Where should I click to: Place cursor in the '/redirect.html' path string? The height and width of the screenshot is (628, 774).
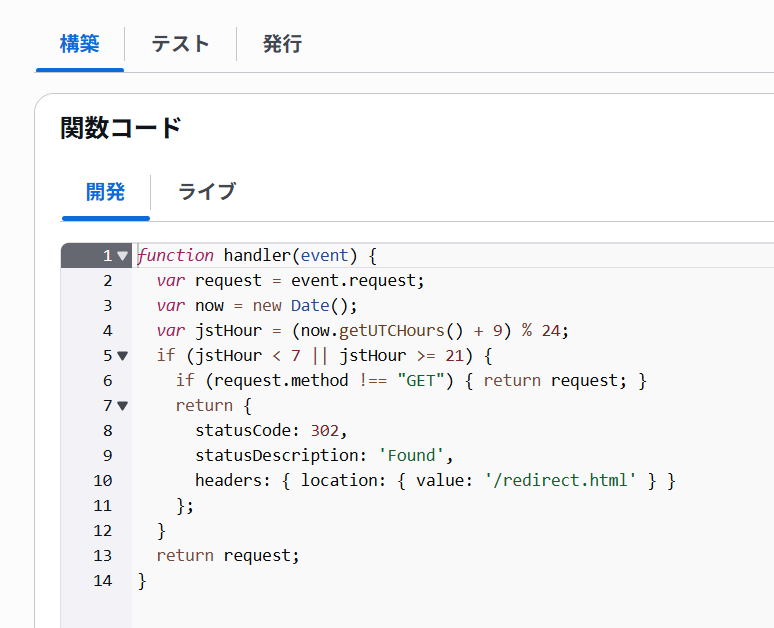pyautogui.click(x=561, y=481)
